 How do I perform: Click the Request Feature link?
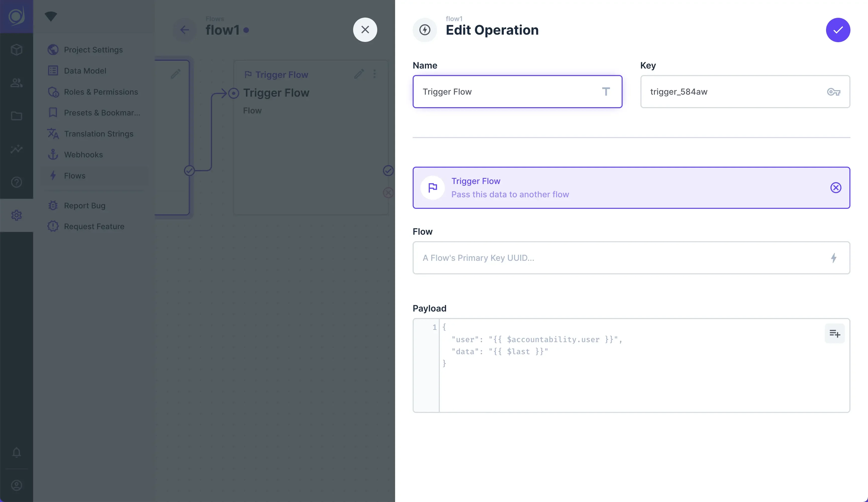tap(94, 227)
